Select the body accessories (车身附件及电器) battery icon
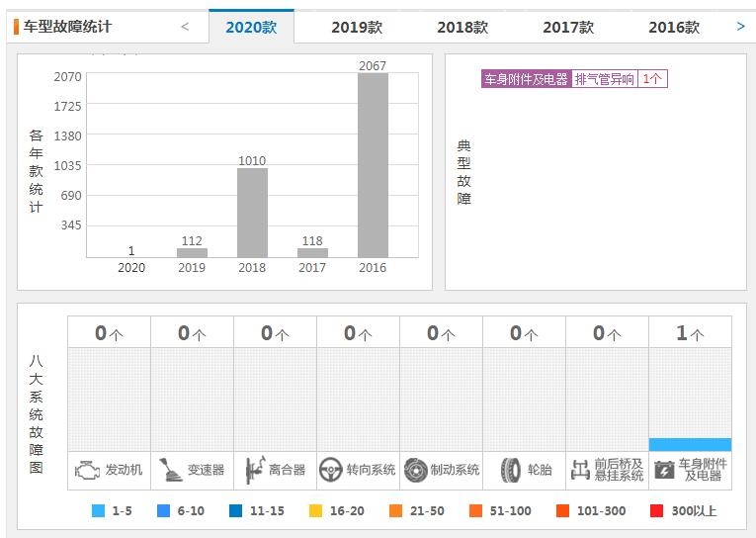 (x=664, y=470)
